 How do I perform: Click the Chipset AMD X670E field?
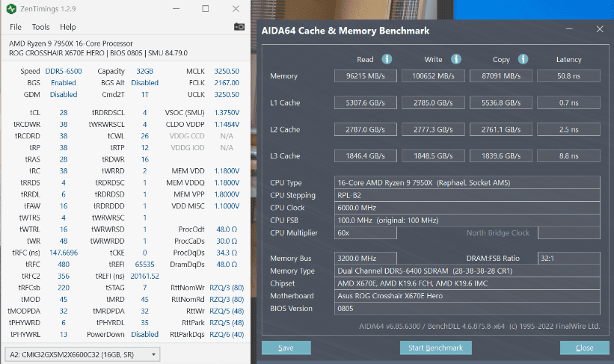tap(467, 283)
